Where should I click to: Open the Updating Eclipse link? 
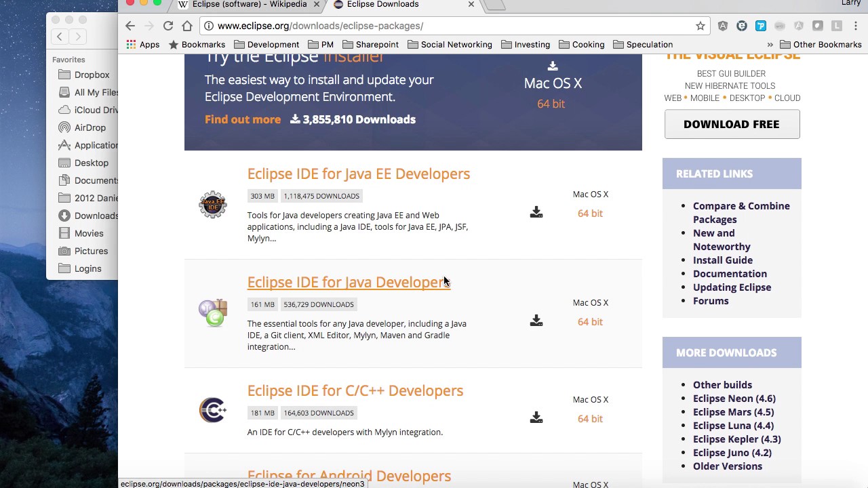click(x=732, y=287)
